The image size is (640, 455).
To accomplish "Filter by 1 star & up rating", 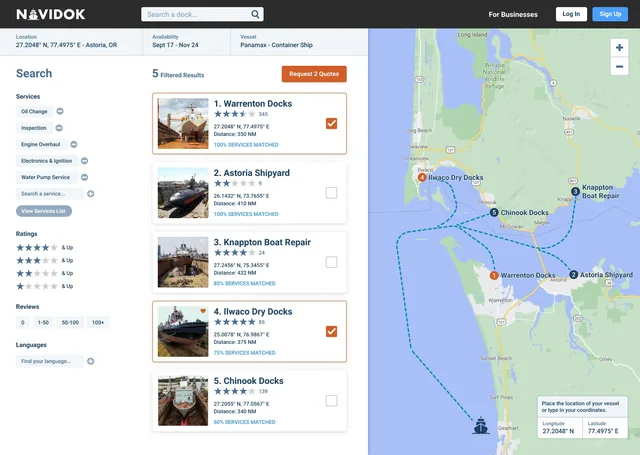I will click(x=44, y=286).
